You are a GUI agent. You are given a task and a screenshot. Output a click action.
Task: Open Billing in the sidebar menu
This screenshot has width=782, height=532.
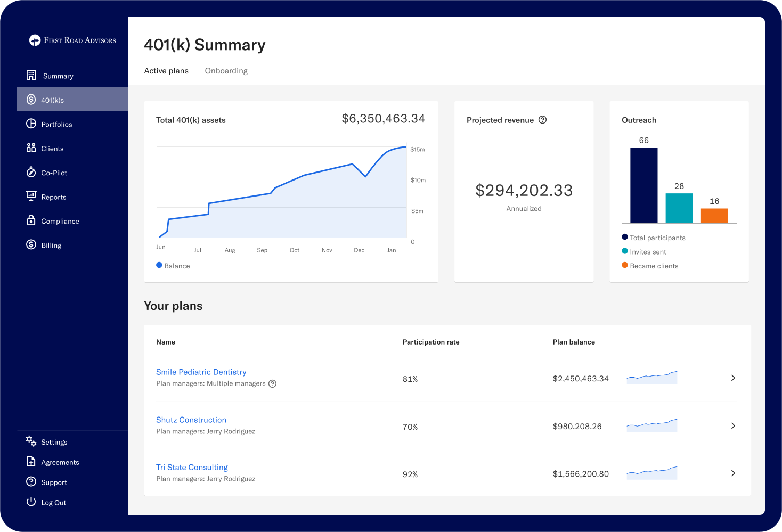point(51,245)
